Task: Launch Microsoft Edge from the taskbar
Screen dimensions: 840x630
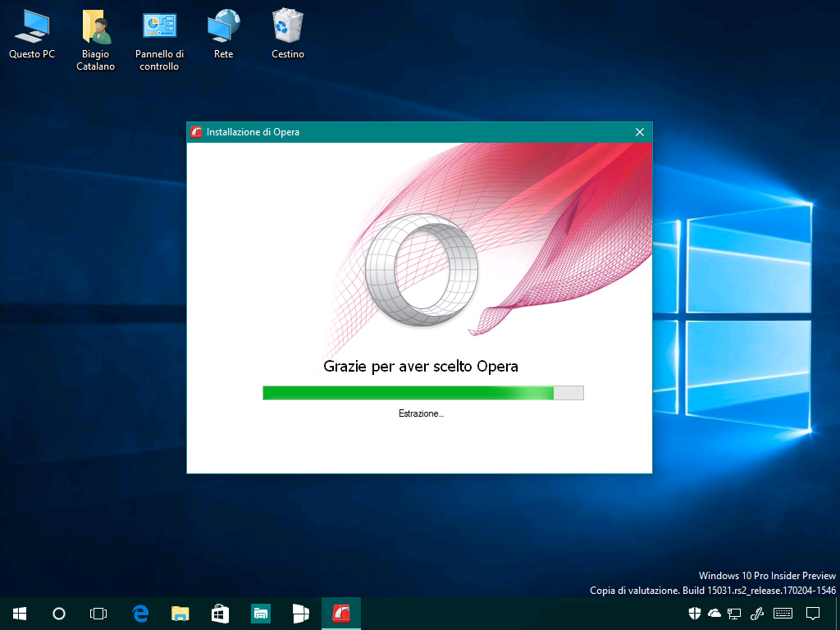Action: [140, 614]
